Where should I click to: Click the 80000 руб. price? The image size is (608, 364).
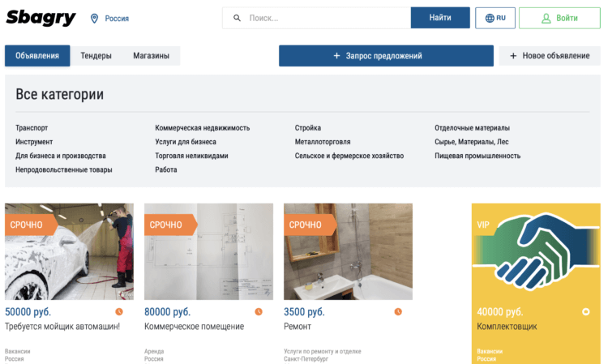[168, 311]
